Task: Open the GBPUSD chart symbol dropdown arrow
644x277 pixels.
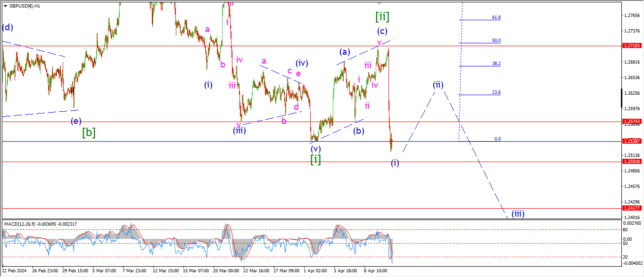Action: click(x=5, y=6)
